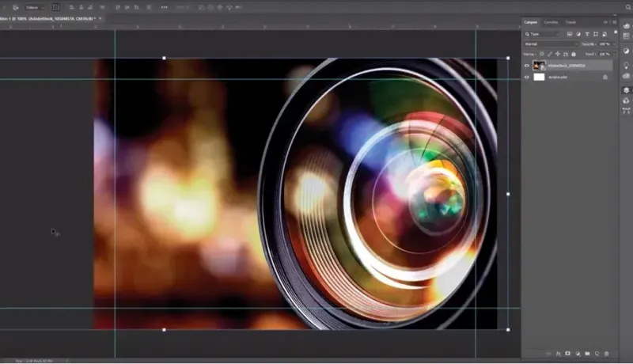Click the search magnifier icon top right

point(628,7)
